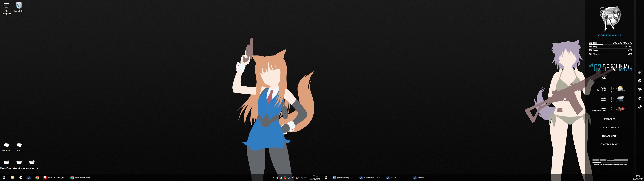Image resolution: width=644 pixels, height=181 pixels.
Task: Click the Start button on left taskbar
Action: [4, 178]
